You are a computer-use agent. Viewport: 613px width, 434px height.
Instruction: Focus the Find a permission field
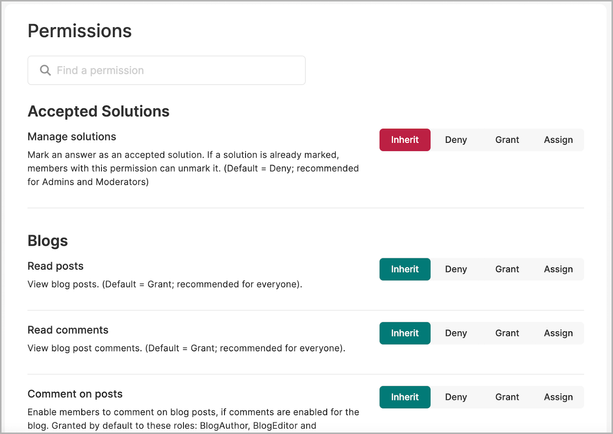167,70
